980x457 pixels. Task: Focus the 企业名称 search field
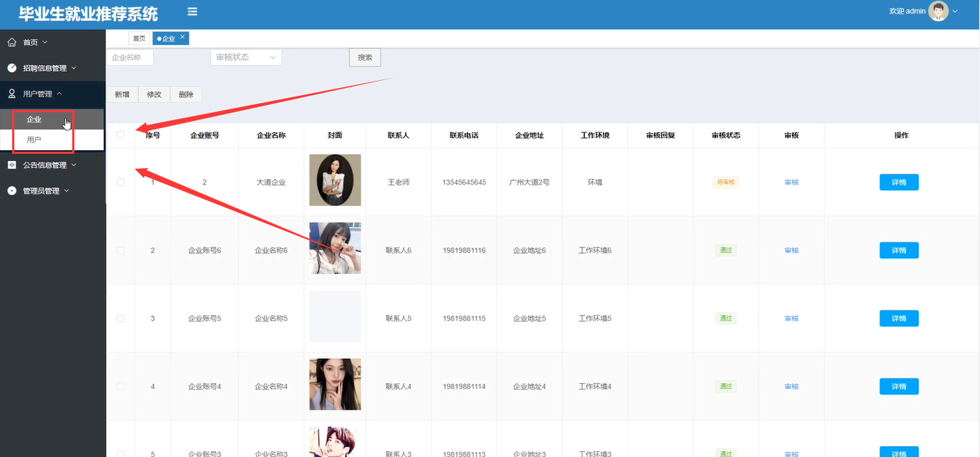(129, 57)
